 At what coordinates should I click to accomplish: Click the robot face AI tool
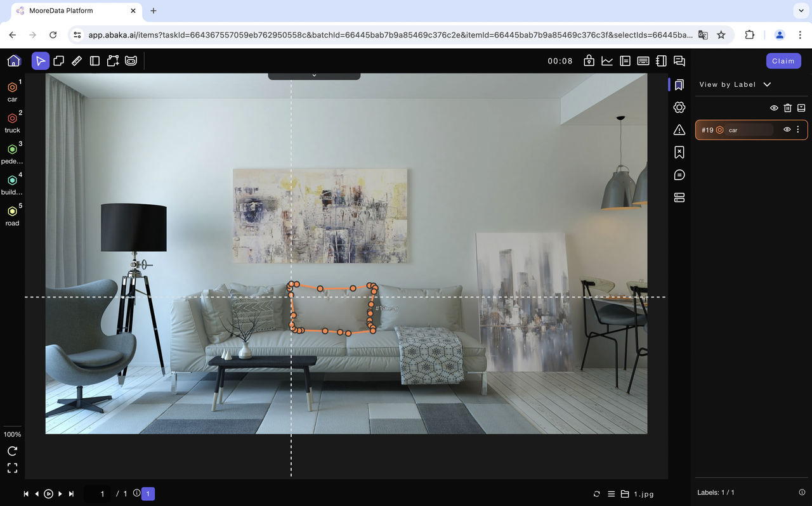131,61
